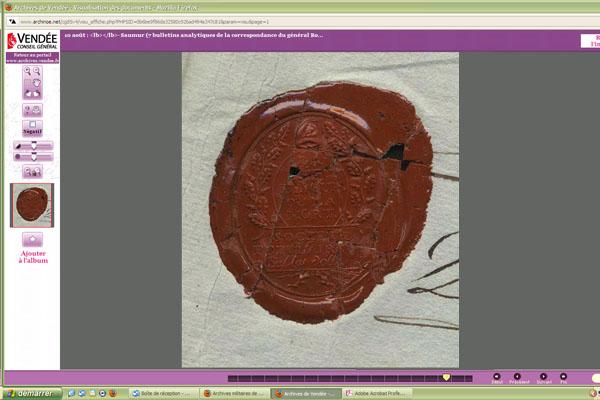Click the Vendée Conseil Général logo

point(33,41)
